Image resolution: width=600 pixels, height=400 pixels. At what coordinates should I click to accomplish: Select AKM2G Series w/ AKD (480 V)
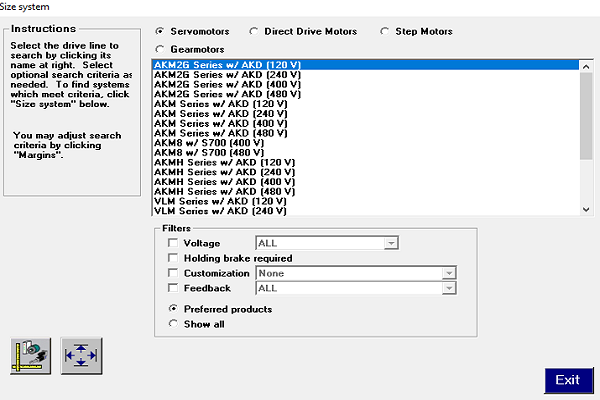coord(366,94)
